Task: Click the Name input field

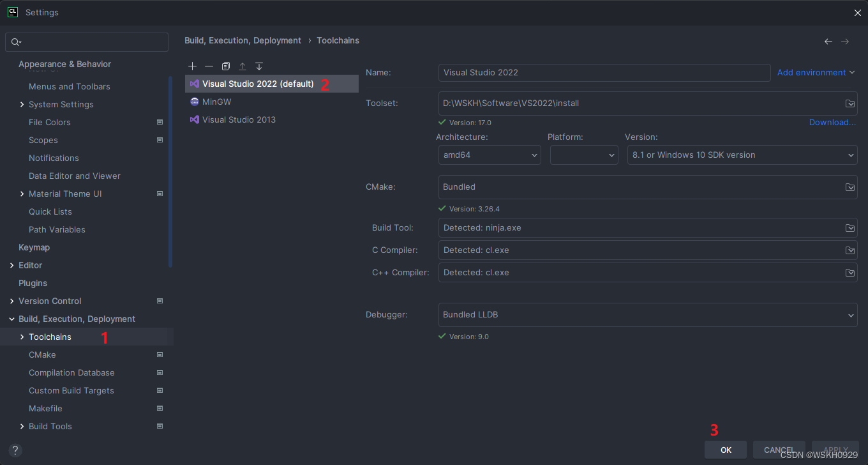Action: (x=604, y=73)
